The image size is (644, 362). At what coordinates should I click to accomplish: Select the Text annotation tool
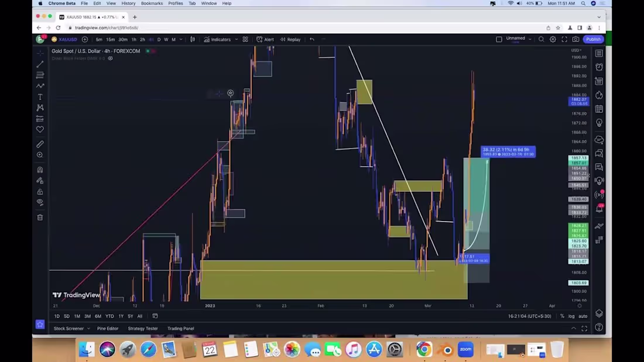(x=40, y=97)
